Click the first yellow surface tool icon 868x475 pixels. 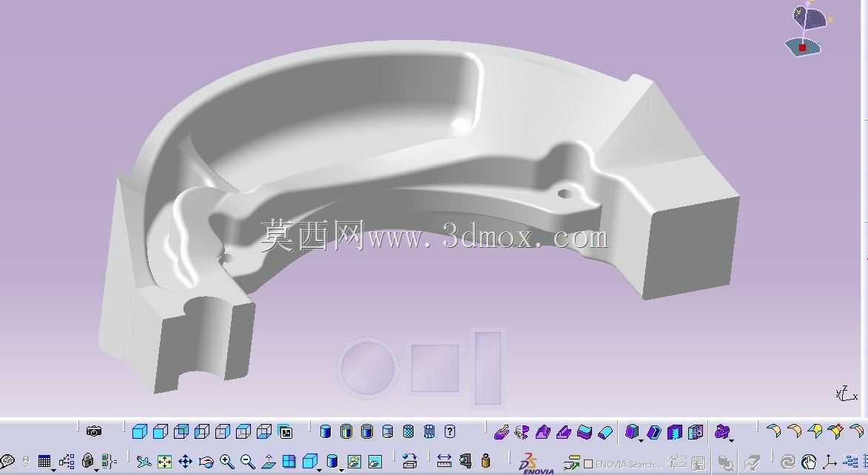(x=773, y=431)
